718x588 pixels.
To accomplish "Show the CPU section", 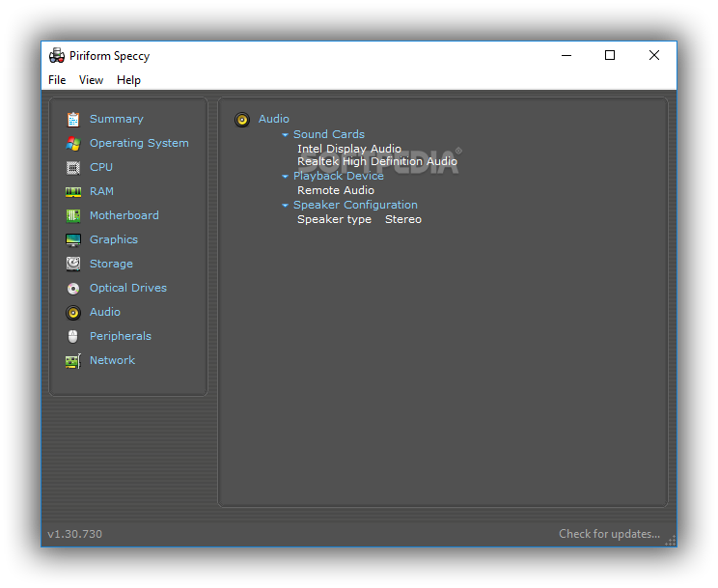I will [101, 167].
